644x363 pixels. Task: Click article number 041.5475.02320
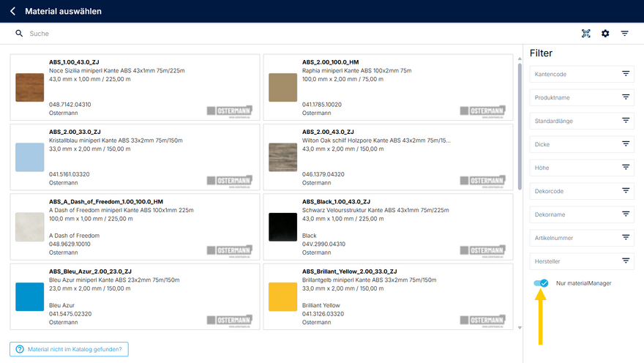point(70,314)
